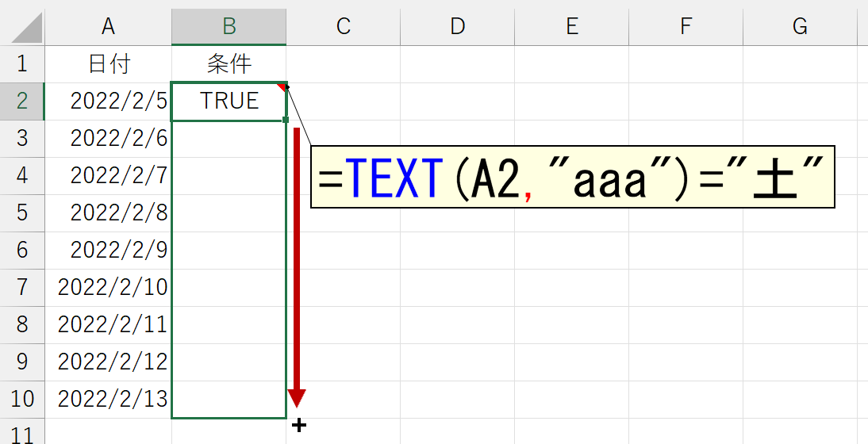
Task: Click the 条件 header cell
Action: point(229,64)
